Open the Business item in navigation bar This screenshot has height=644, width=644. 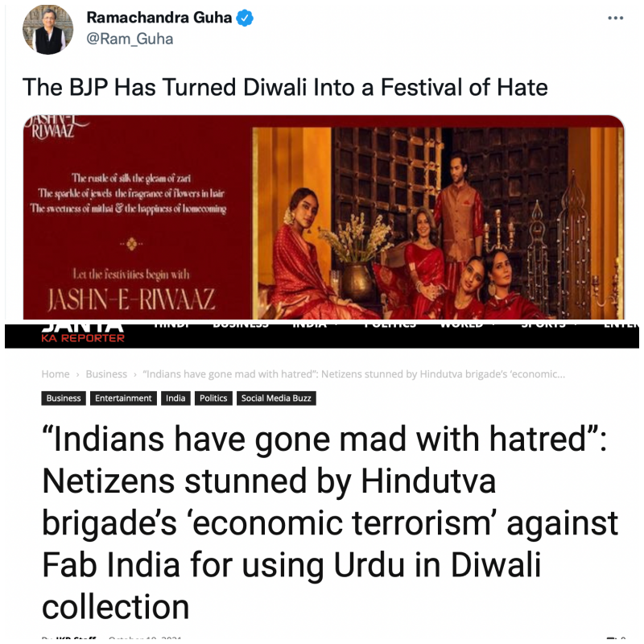pos(241,325)
